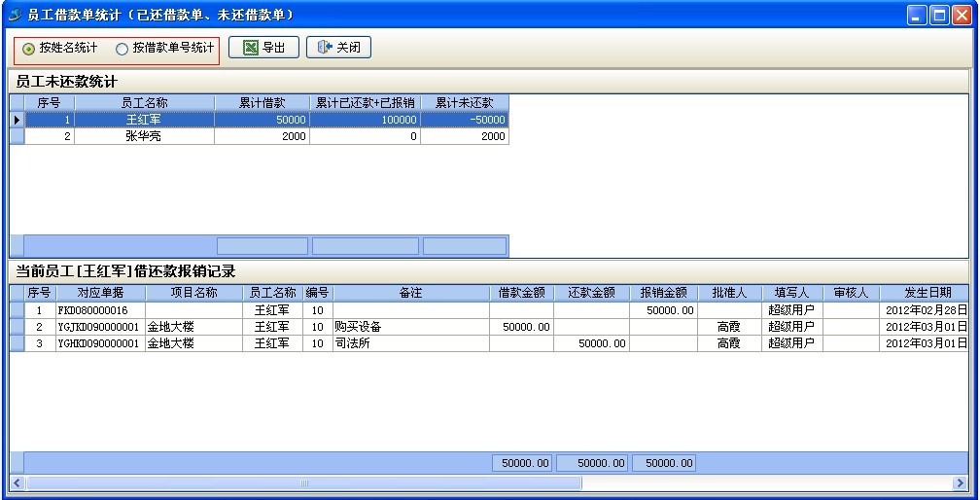Select employee row 张华亮

(x=144, y=136)
